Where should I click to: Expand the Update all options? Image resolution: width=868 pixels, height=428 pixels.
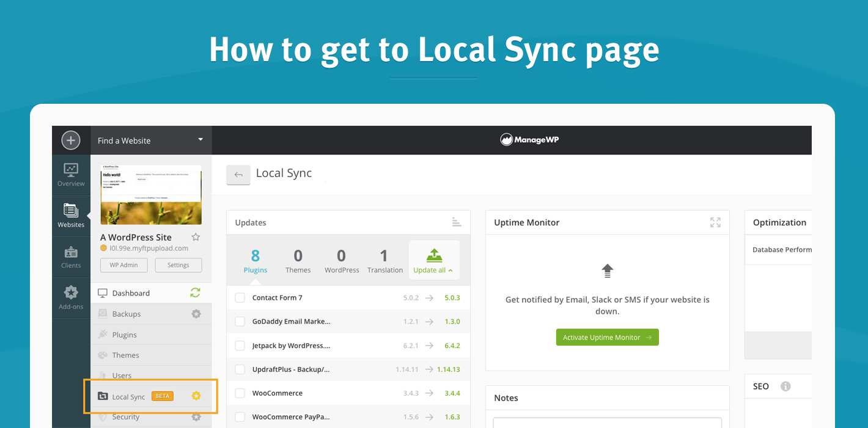click(x=434, y=259)
